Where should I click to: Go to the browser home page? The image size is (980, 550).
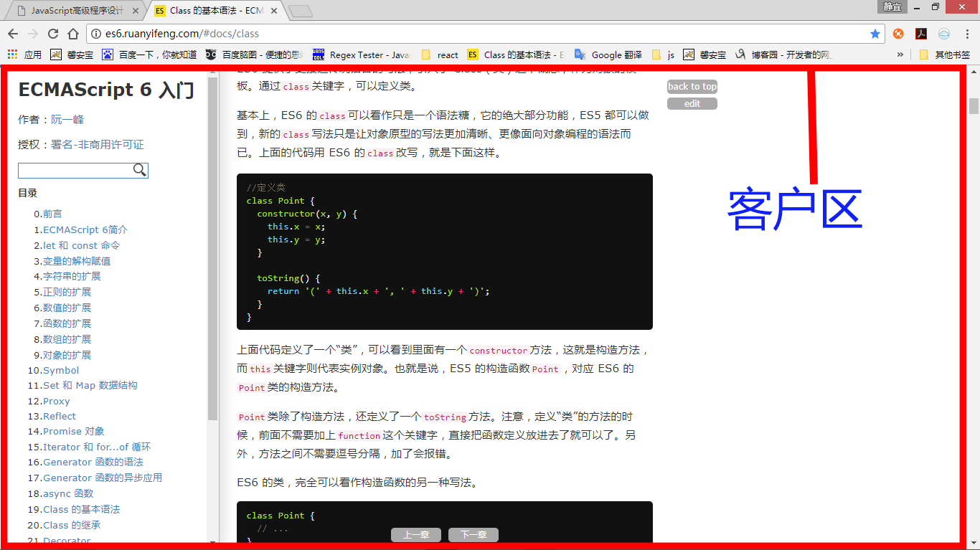tap(72, 34)
